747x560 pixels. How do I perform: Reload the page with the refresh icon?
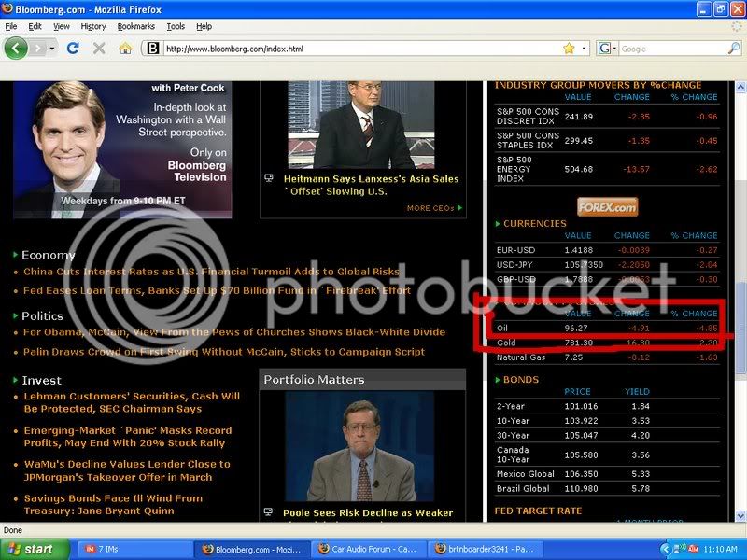(73, 49)
